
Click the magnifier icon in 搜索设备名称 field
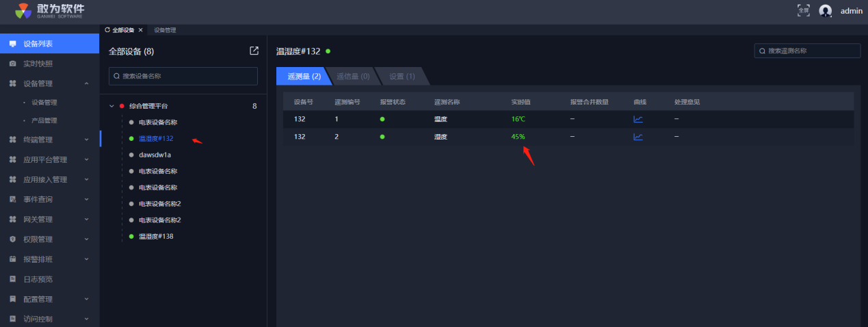(118, 76)
